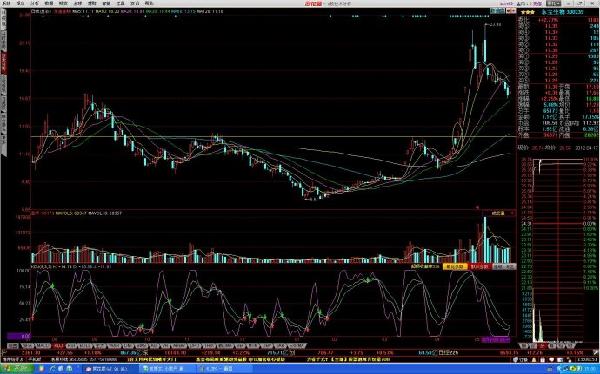Click the red button below the volume chart
600x374 pixels.
point(480,266)
